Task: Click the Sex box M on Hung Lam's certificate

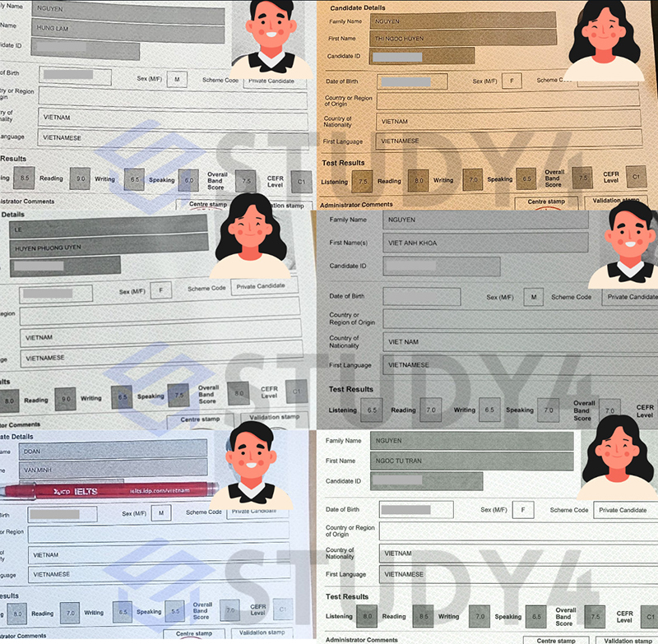Action: coord(177,79)
